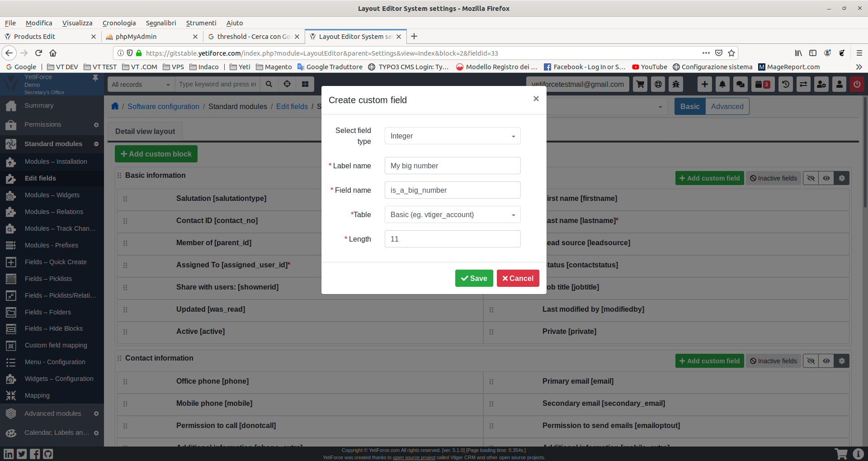Open GitHub icon in footer
Viewport: 868px width, 461px height.
(48, 454)
